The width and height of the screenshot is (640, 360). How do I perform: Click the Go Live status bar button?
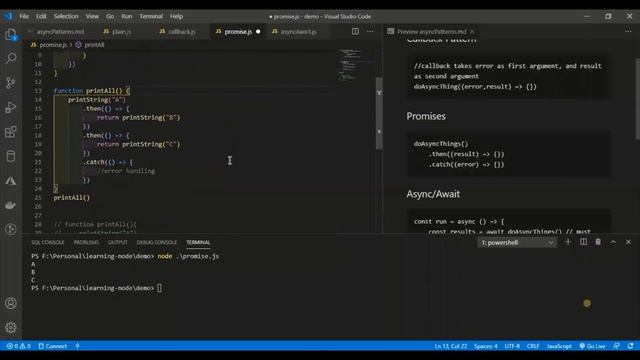tap(592, 346)
